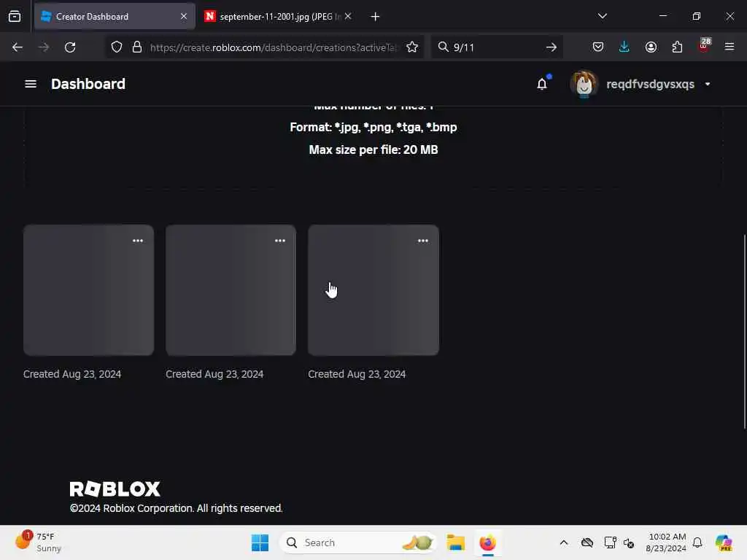Open options menu of third creation card
Image resolution: width=747 pixels, height=560 pixels.
point(422,241)
